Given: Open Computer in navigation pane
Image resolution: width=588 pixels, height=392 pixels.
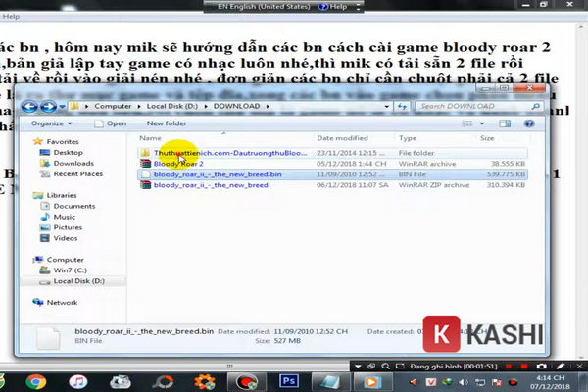Looking at the screenshot, I should 65,260.
